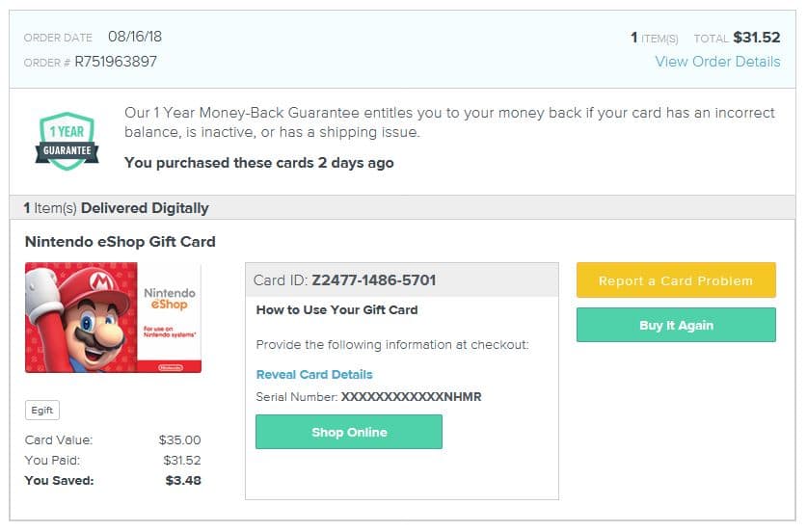The height and width of the screenshot is (532, 807).
Task: Click the Nintendo eShop Gift Card title
Action: [x=121, y=242]
